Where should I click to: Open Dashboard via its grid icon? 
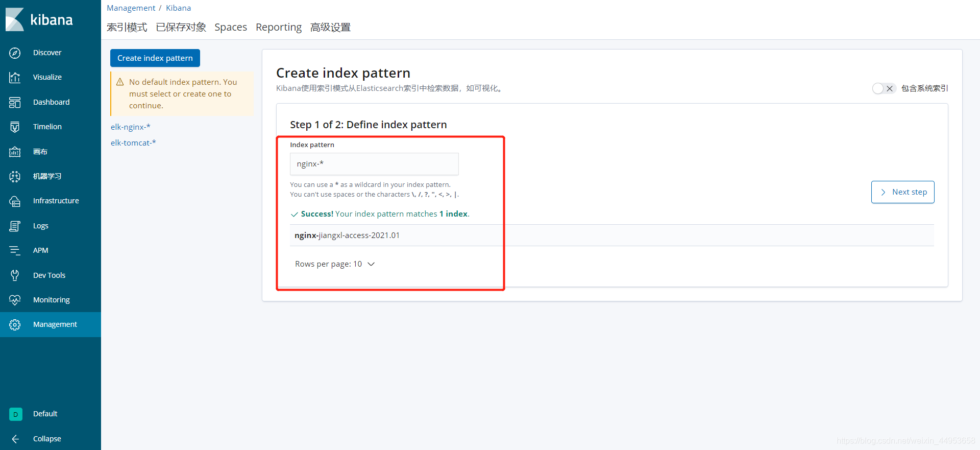[15, 102]
